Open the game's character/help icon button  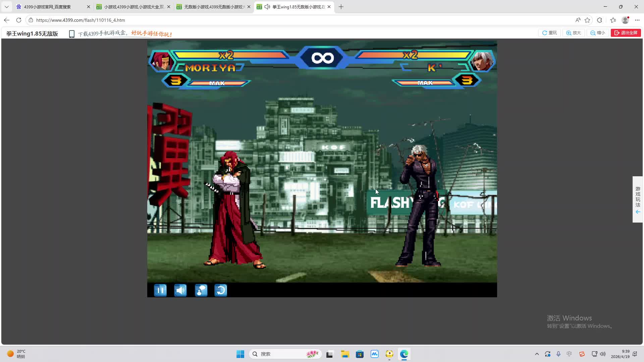[201, 290]
